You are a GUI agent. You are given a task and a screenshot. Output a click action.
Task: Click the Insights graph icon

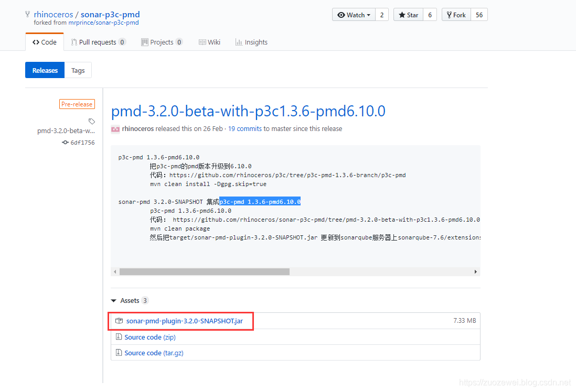click(x=239, y=42)
